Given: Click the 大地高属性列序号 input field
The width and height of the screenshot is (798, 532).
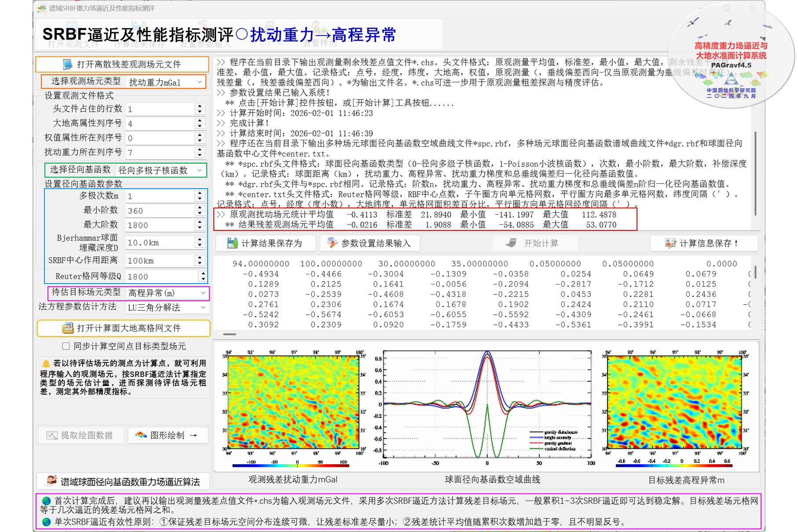Looking at the screenshot, I should coord(161,124).
